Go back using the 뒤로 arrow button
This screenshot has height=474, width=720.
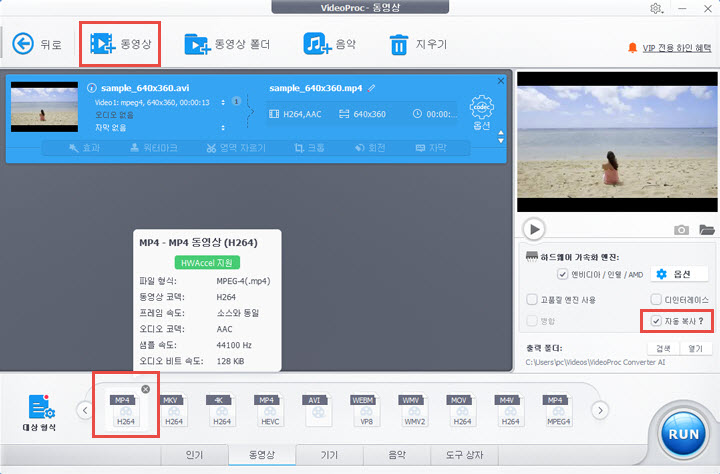[37, 44]
